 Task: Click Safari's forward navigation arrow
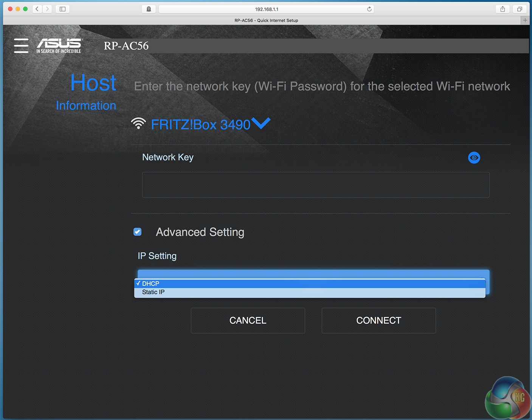(x=47, y=9)
